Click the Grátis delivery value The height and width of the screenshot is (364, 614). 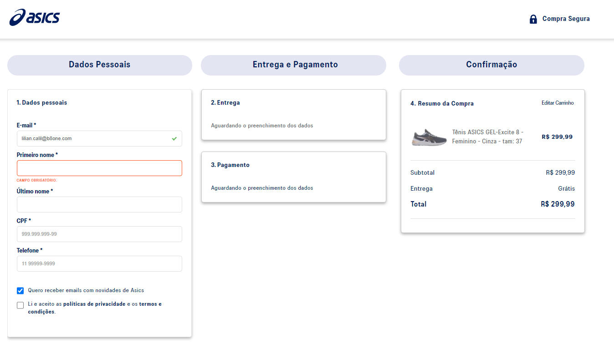pos(567,189)
